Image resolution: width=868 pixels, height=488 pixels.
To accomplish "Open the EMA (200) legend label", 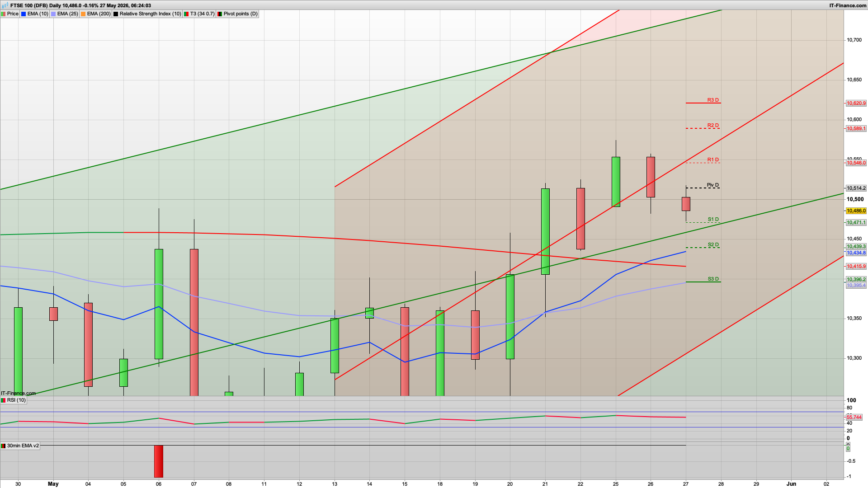I will (99, 14).
